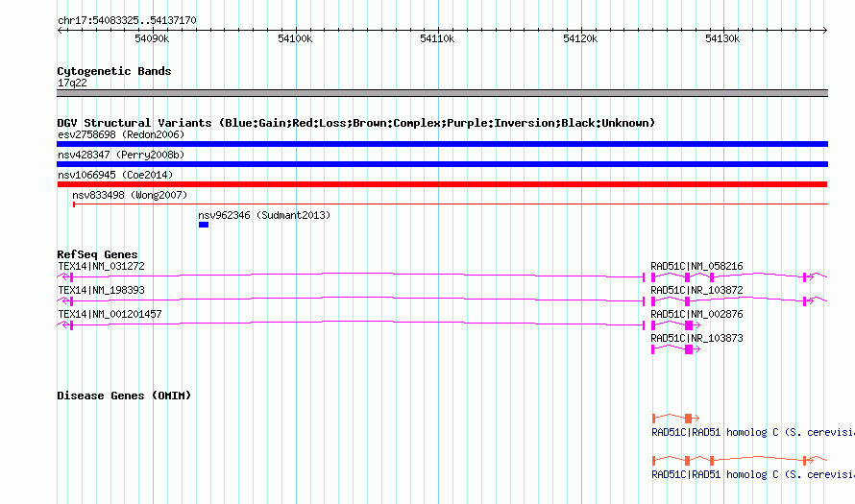The width and height of the screenshot is (855, 504).
Task: Select the long orange RAD51C OMIM gene glyph
Action: click(x=740, y=461)
